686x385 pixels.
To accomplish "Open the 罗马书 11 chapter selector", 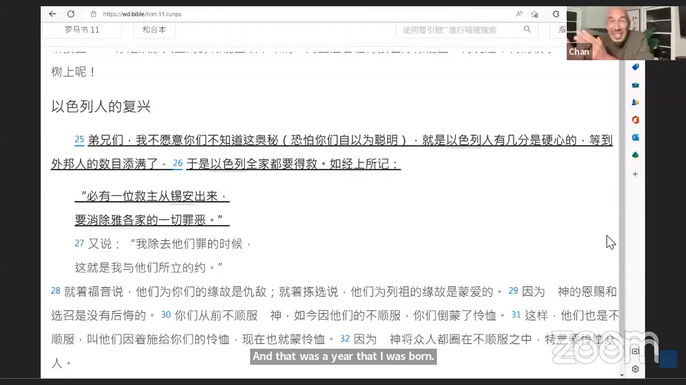I will [82, 30].
